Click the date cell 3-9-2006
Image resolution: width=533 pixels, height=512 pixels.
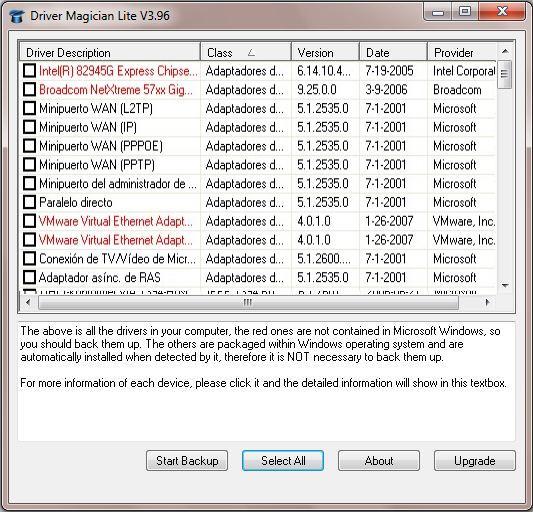pyautogui.click(x=386, y=89)
